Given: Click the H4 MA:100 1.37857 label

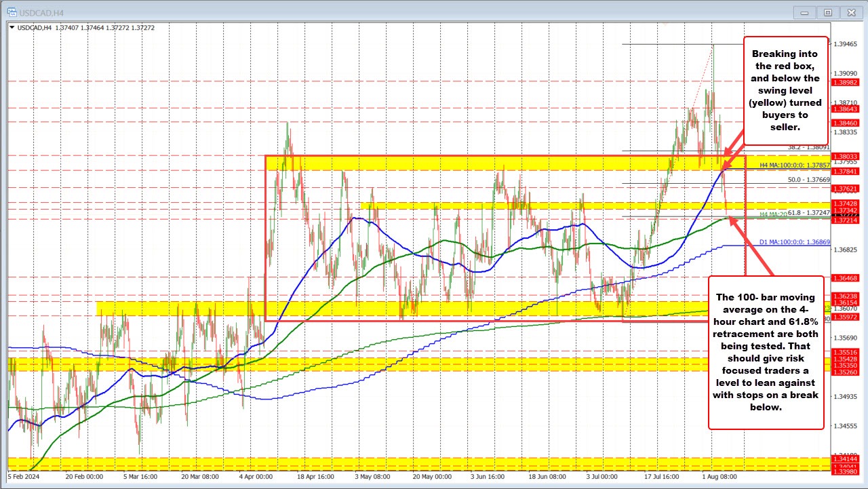Looking at the screenshot, I should pos(794,165).
